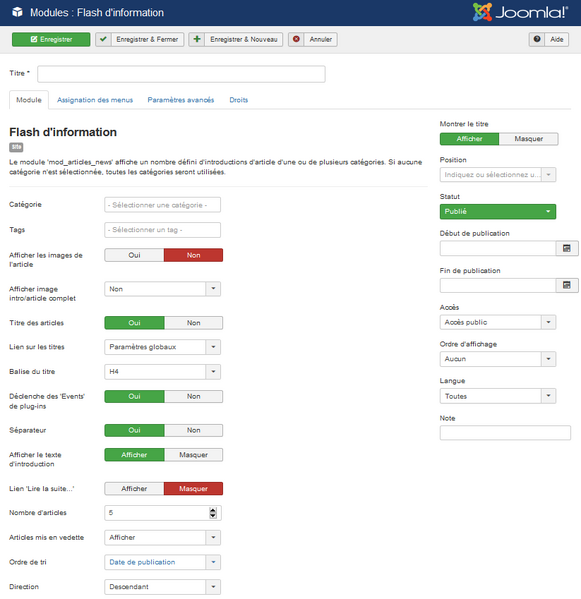Click the green Enregistrer button
581x599 pixels.
(51, 39)
